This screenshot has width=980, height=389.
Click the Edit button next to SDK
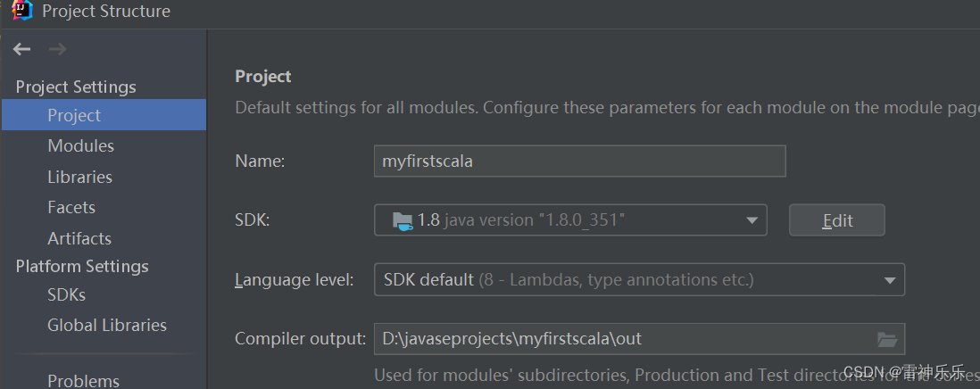837,220
